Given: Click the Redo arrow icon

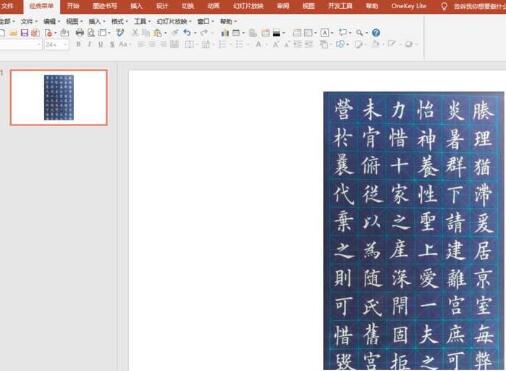Looking at the screenshot, I should pos(204,33).
